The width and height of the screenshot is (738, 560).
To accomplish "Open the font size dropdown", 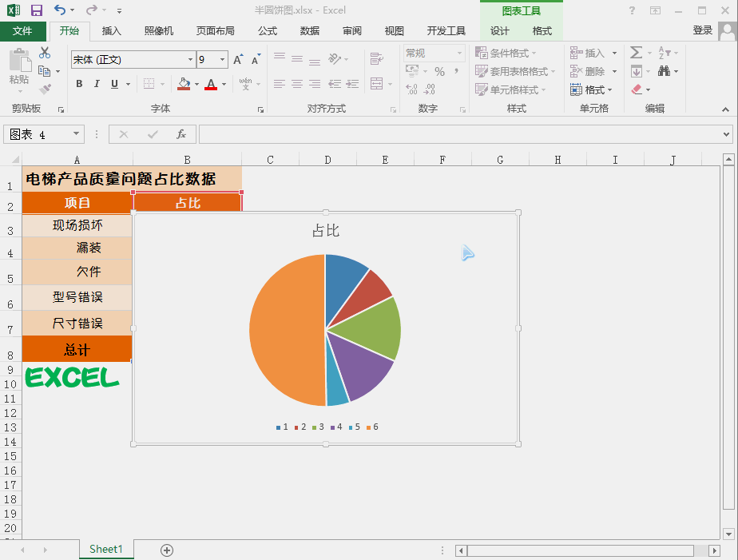I will click(222, 60).
